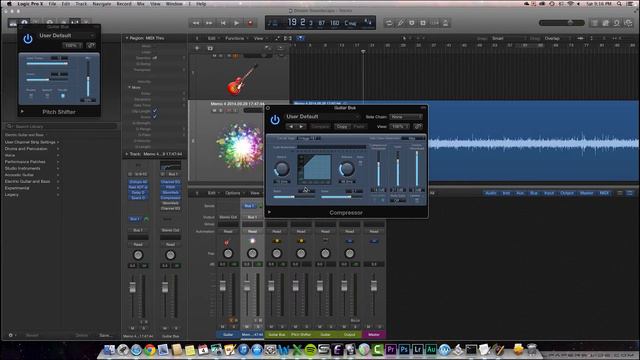
Task: Open Pitch Shifter User Default preset dropdown
Action: [x=66, y=36]
